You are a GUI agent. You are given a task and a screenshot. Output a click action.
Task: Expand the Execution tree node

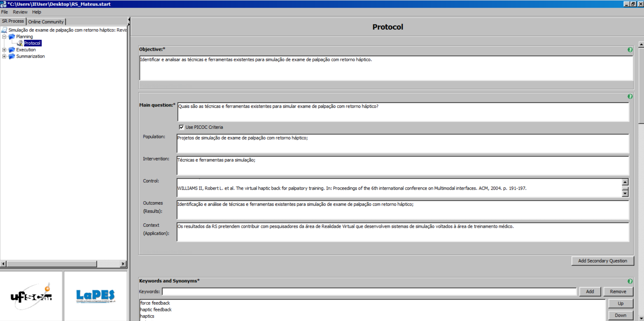tap(4, 50)
